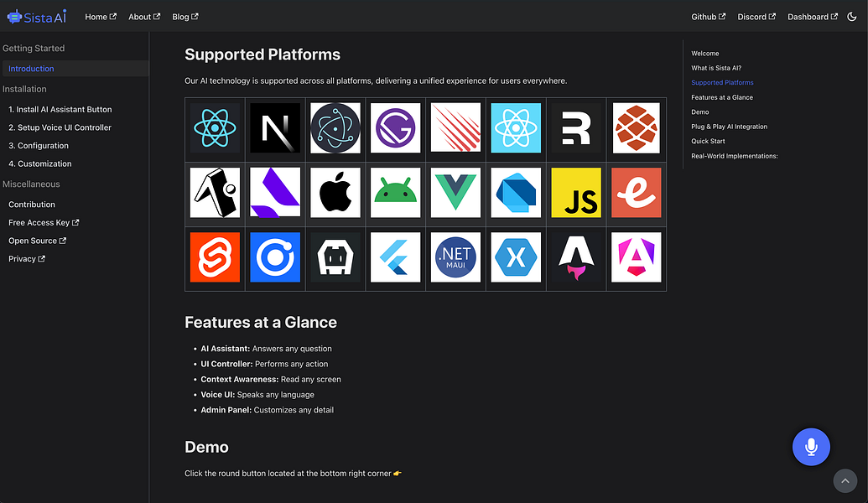The height and width of the screenshot is (503, 868).
Task: Click the Sista AI logo
Action: click(x=37, y=17)
